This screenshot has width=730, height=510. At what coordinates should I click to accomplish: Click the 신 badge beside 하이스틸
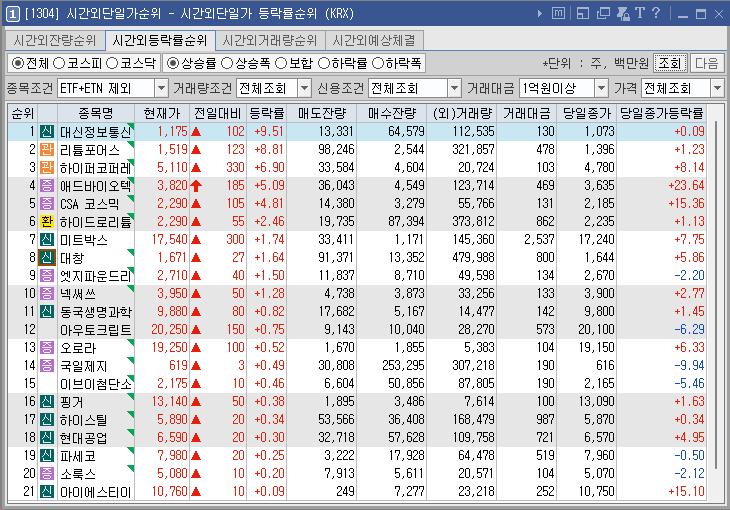click(x=47, y=420)
